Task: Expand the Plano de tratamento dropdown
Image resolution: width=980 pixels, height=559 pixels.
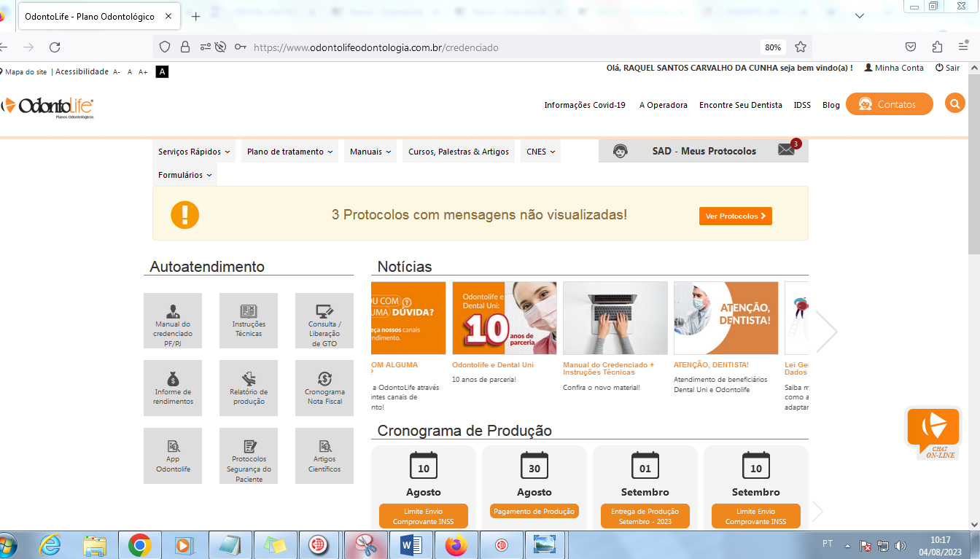Action: tap(289, 152)
